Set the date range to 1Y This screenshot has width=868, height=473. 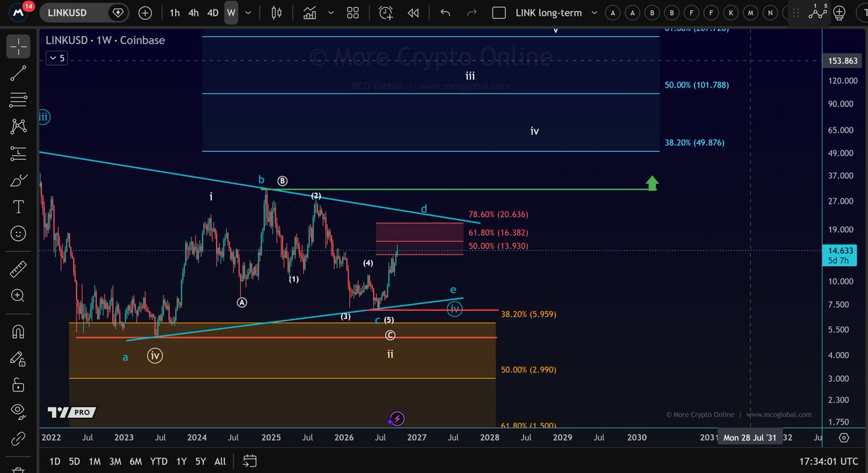tap(181, 461)
